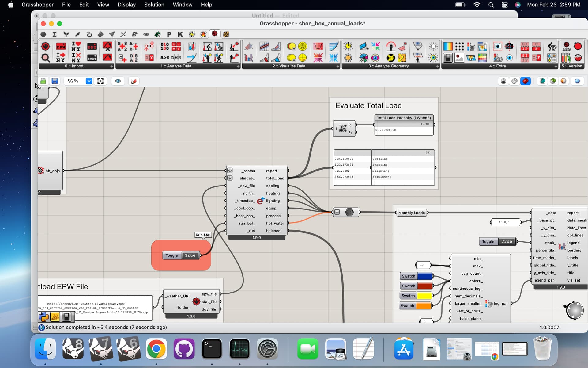Click the EPW import component icon
This screenshot has height=368, width=588.
61,47
